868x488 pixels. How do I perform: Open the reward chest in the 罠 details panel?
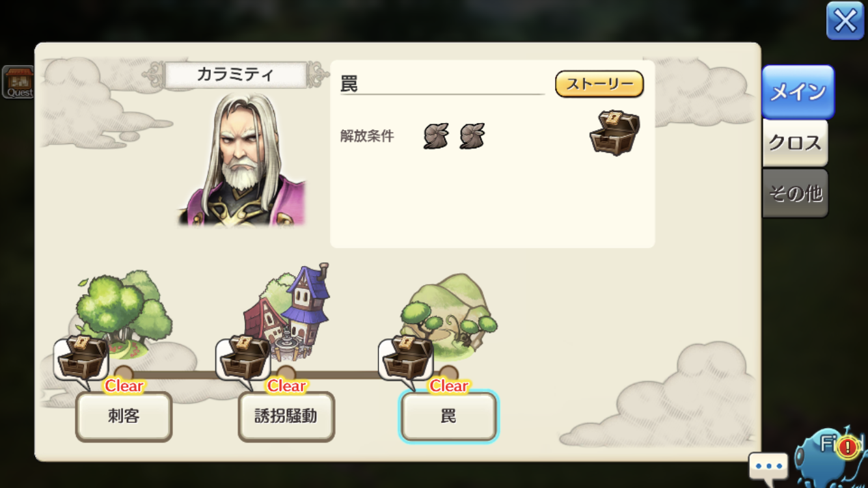[614, 133]
